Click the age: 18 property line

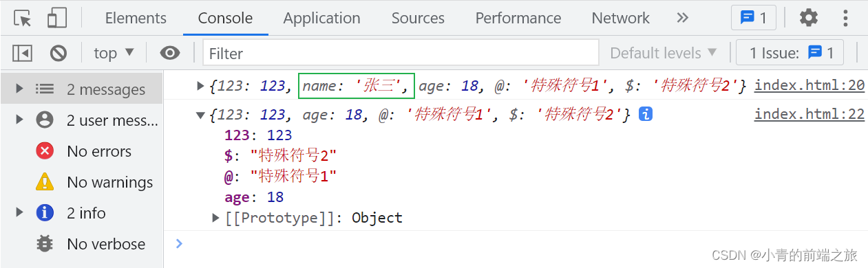(254, 197)
